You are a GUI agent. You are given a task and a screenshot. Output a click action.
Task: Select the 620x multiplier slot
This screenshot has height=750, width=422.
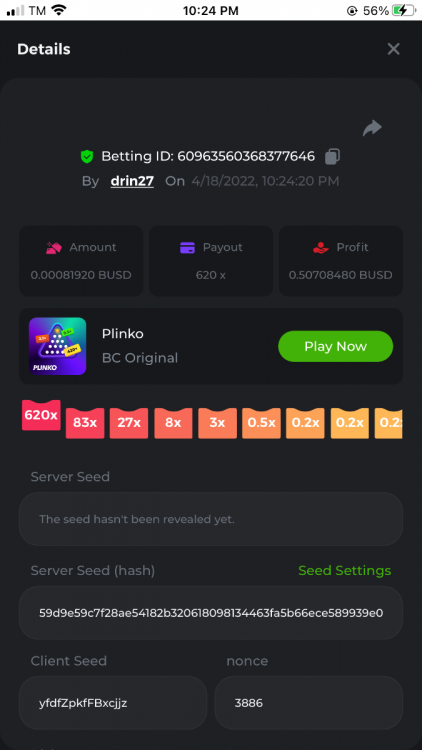pos(41,415)
